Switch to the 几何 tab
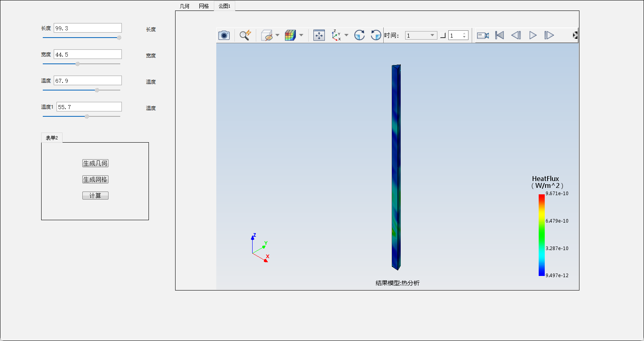Screen dimensions: 644x341 coord(184,6)
